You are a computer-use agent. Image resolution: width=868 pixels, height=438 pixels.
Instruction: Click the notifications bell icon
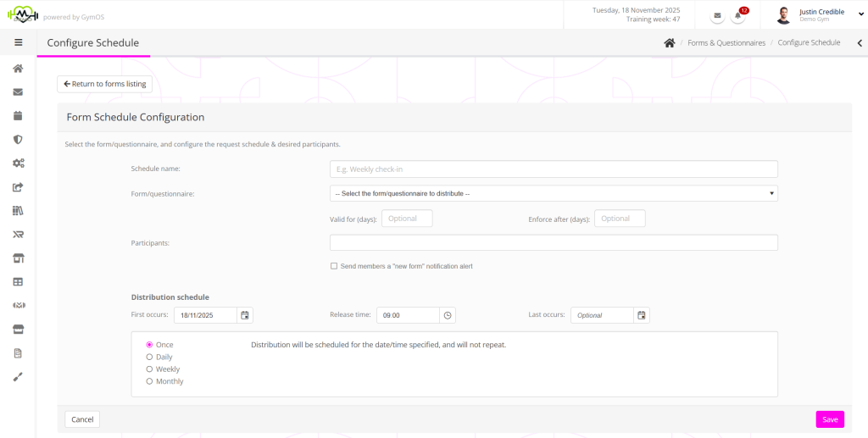(x=739, y=16)
